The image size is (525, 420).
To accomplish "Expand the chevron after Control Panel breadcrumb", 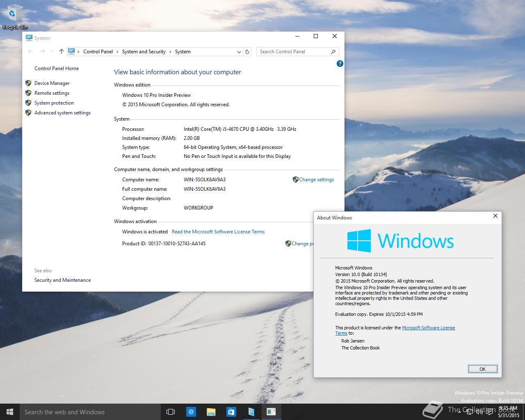I will tap(117, 52).
